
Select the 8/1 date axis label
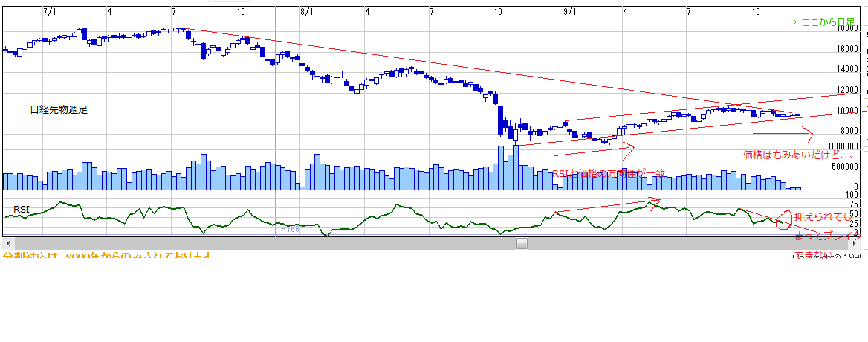point(306,12)
